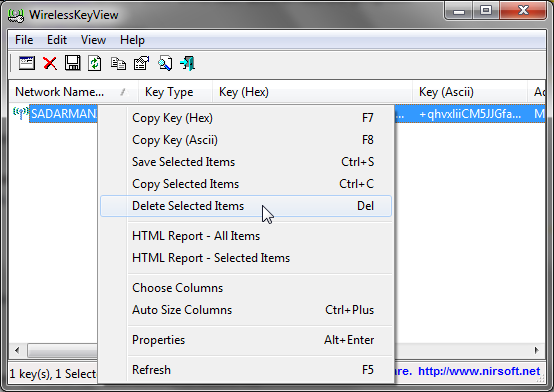Open the nirsoft.net link in status bar
Screen dimensions: 554x392
479,371
